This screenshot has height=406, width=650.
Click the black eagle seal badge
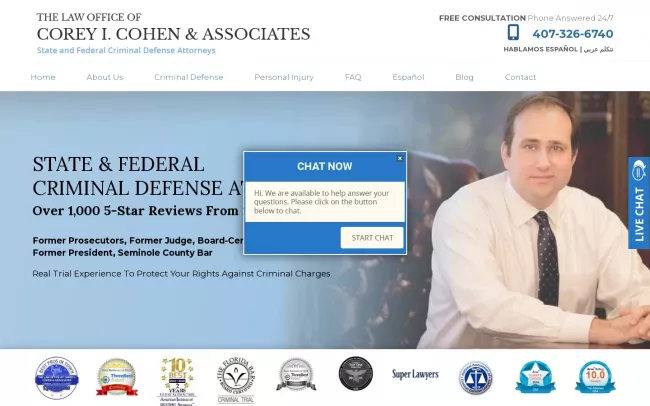(356, 373)
